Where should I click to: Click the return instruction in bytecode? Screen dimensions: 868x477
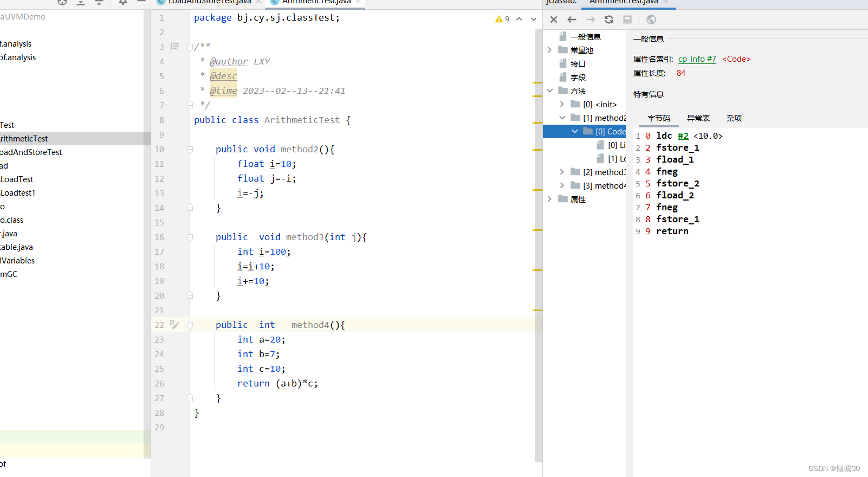(x=672, y=231)
